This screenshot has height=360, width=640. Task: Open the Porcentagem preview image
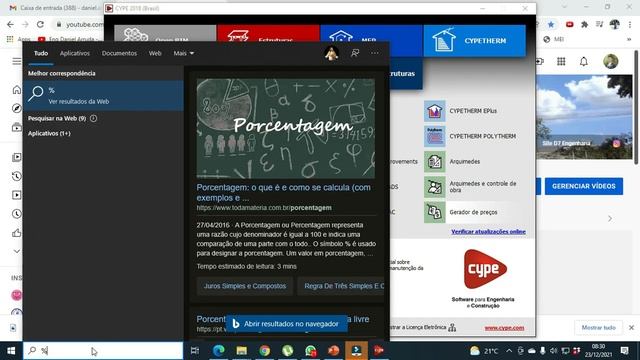point(285,128)
